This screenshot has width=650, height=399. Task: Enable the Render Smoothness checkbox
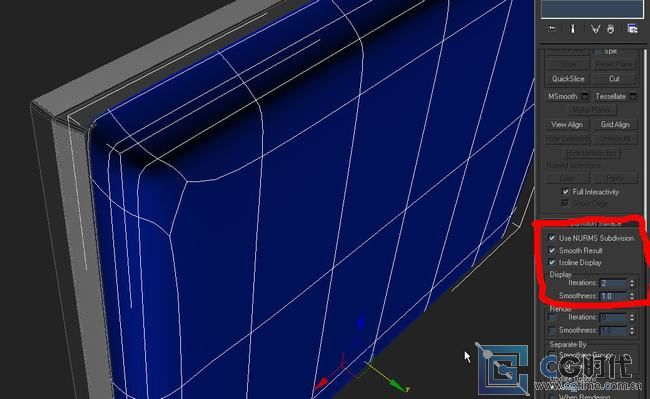point(552,330)
